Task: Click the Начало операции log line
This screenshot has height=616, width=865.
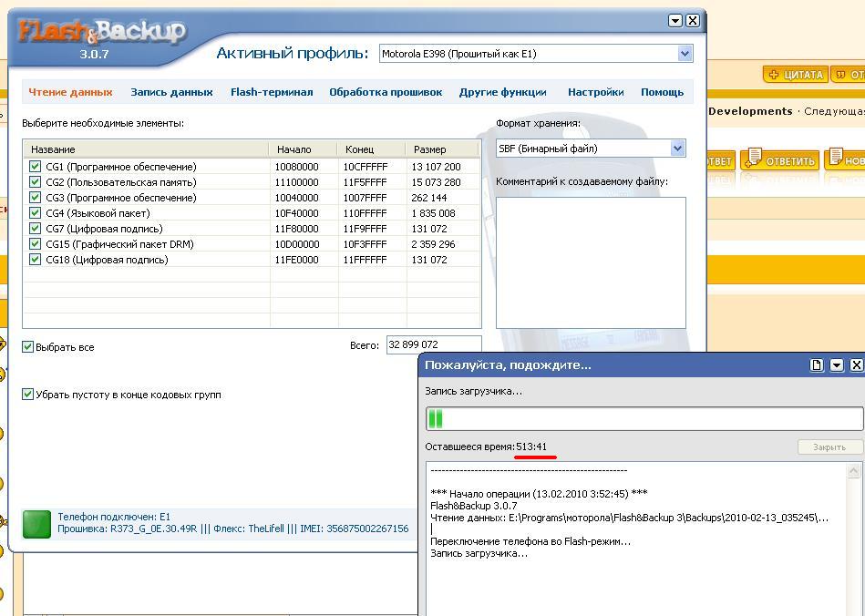Action: [x=539, y=494]
